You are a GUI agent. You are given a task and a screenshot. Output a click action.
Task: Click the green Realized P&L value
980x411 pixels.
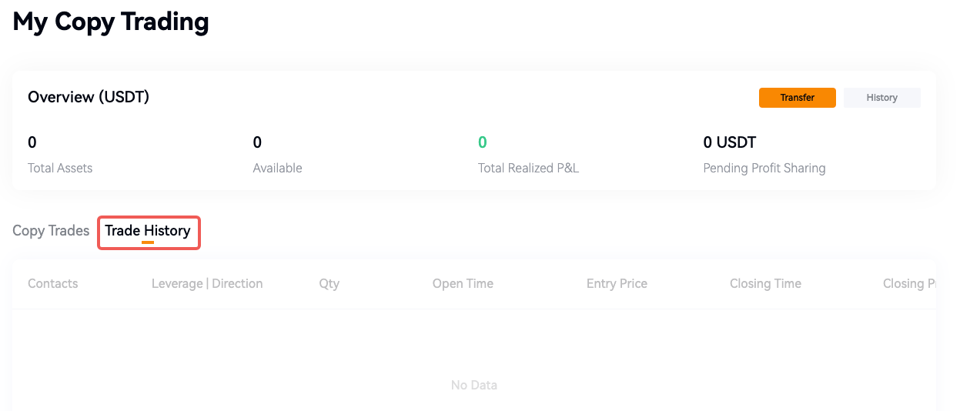[x=483, y=142]
